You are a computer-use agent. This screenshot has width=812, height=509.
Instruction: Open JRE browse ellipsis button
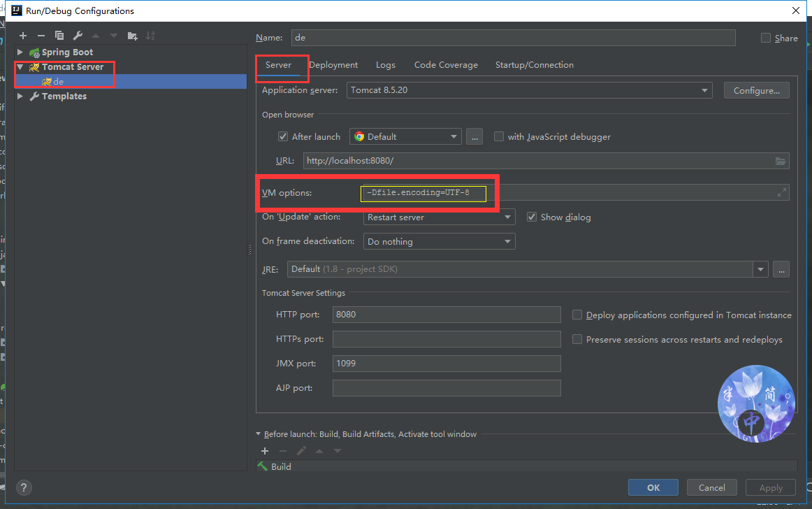[781, 269]
